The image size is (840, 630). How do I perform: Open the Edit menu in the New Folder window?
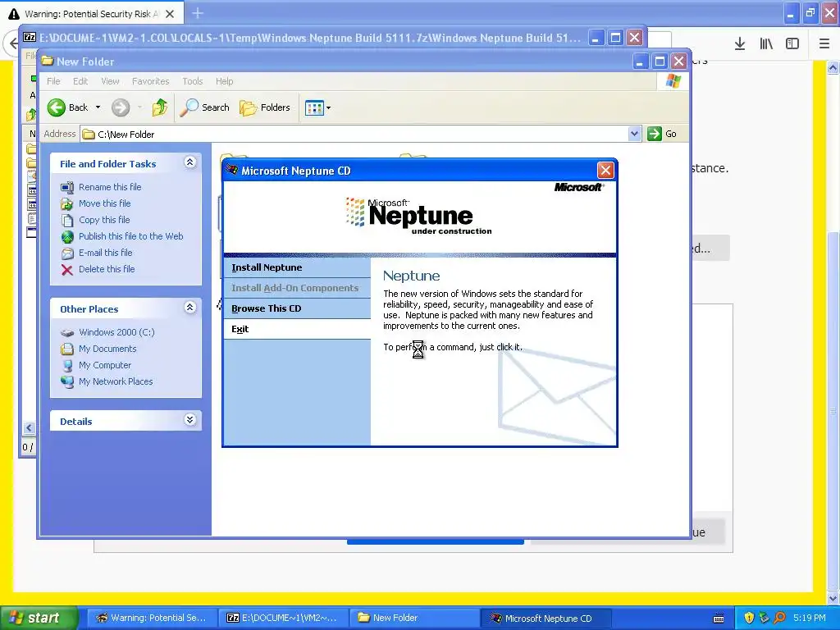tap(80, 81)
